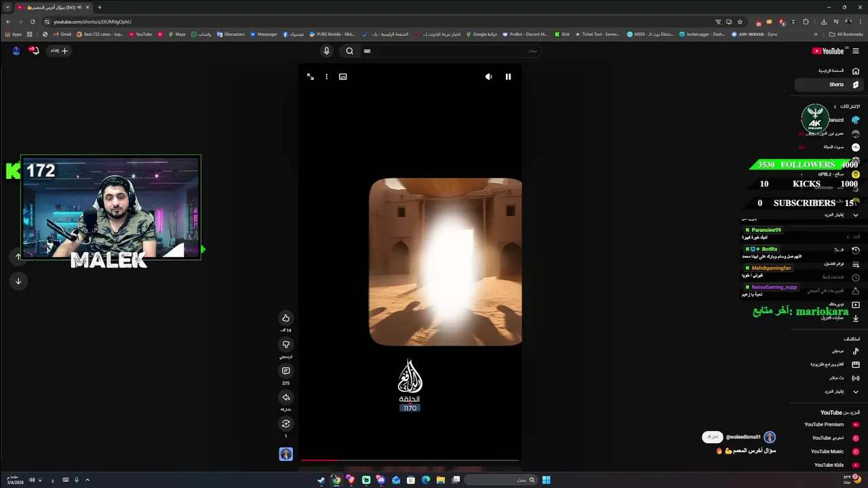Toggle the captions icon on the Short
The image size is (868, 488).
pos(342,77)
